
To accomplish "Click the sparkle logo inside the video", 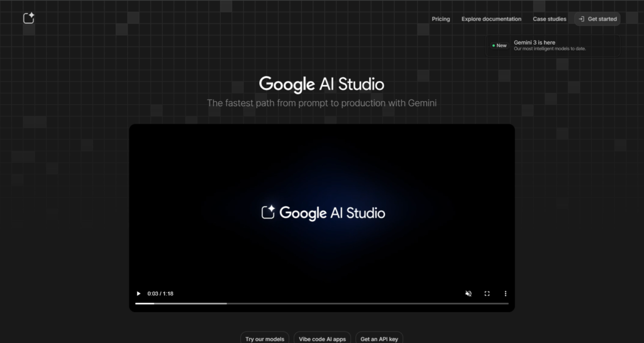I will (x=269, y=212).
